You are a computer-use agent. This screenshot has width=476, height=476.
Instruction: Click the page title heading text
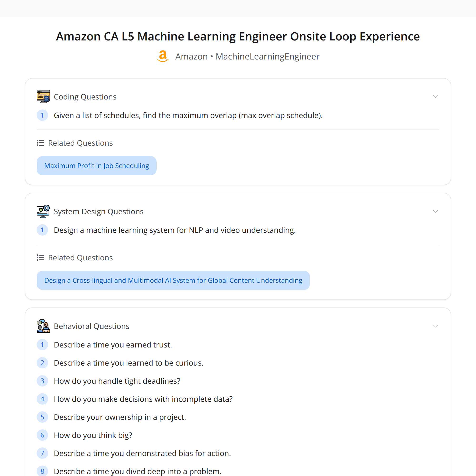(238, 36)
